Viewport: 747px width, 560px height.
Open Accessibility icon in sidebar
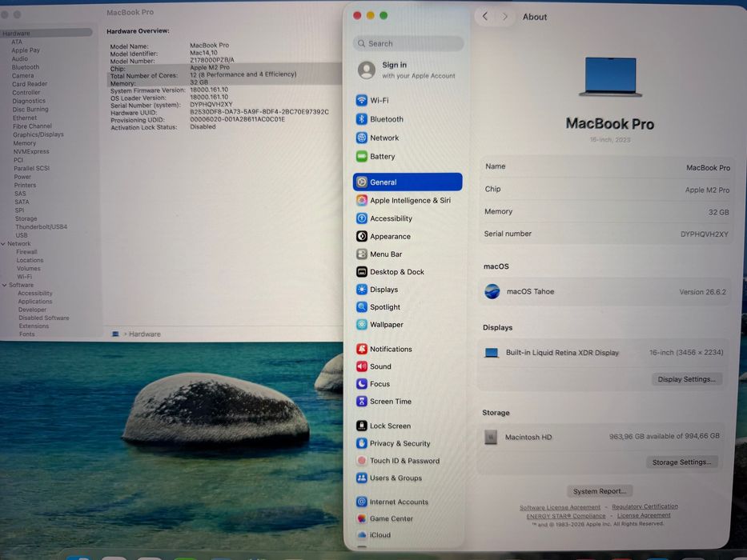[x=362, y=218]
